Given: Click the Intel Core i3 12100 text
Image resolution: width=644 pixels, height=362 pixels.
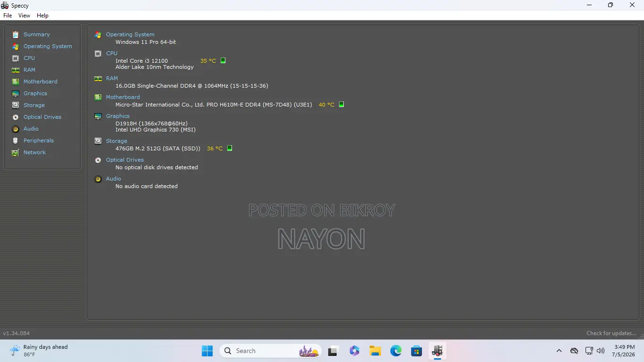Looking at the screenshot, I should click(141, 61).
